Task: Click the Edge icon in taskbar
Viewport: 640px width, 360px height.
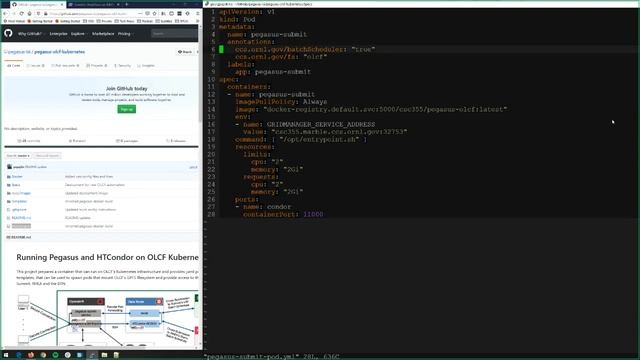Action: [19, 355]
